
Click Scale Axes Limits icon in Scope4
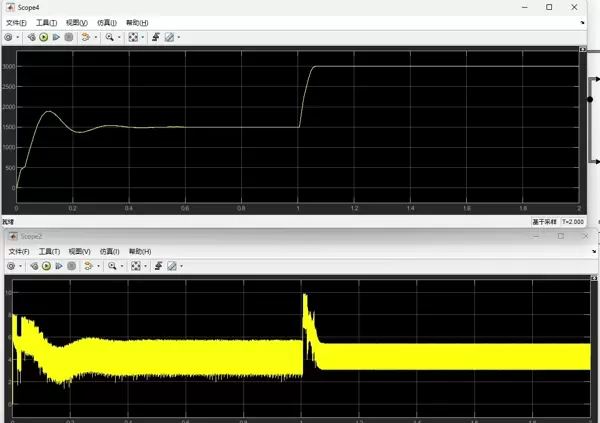pyautogui.click(x=133, y=37)
